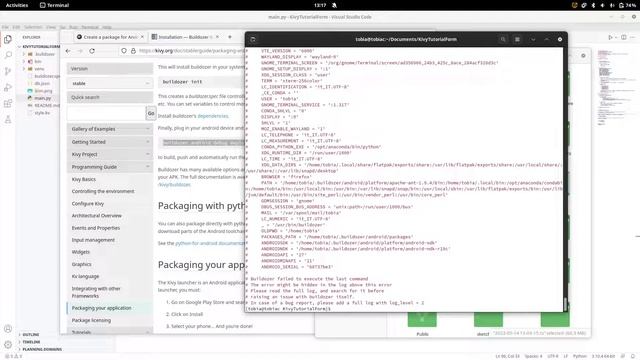
Task: Close the 'Installation — Buildozer' tab
Action: coord(217,37)
